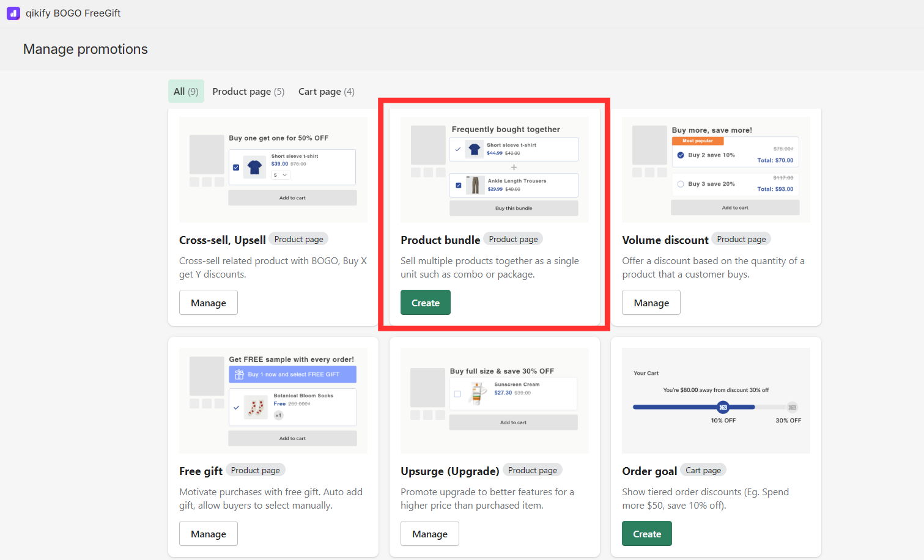The image size is (924, 560).
Task: Click the Volume discount heading
Action: pos(665,240)
